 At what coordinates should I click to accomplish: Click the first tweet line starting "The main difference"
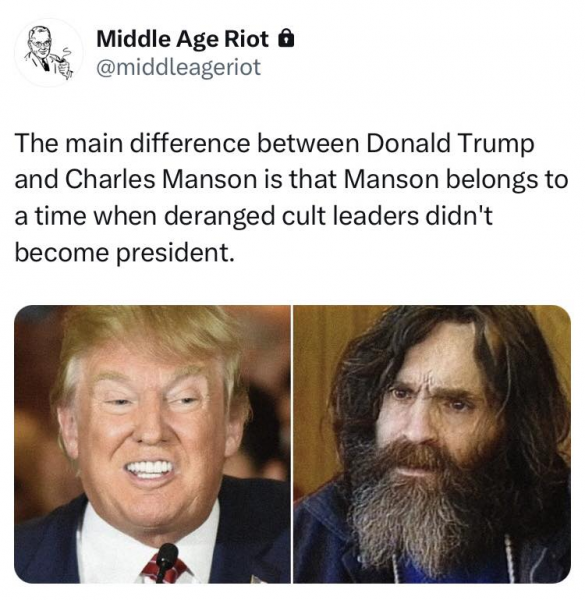click(274, 143)
